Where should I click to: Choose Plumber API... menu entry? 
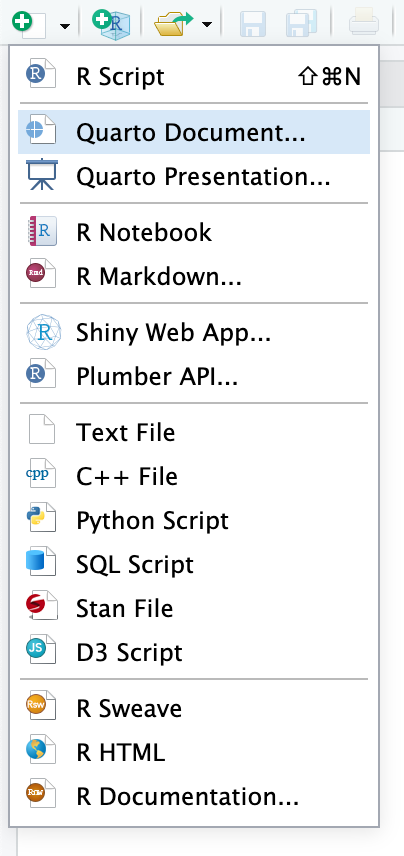(x=194, y=376)
